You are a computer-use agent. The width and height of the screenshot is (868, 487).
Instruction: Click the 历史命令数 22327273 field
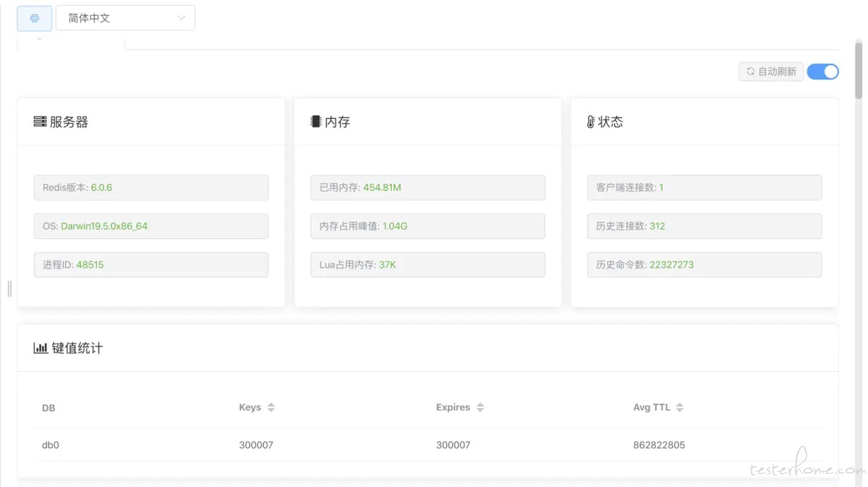click(705, 265)
